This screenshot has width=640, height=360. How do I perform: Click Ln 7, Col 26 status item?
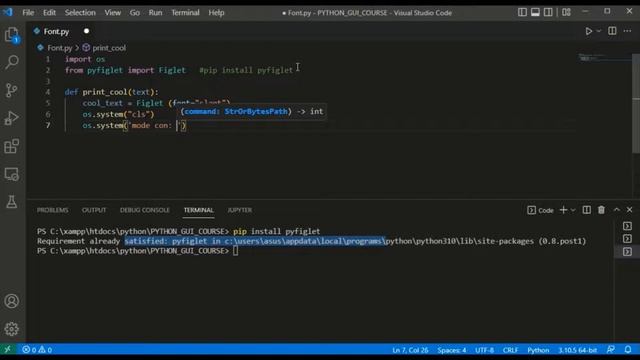click(410, 350)
